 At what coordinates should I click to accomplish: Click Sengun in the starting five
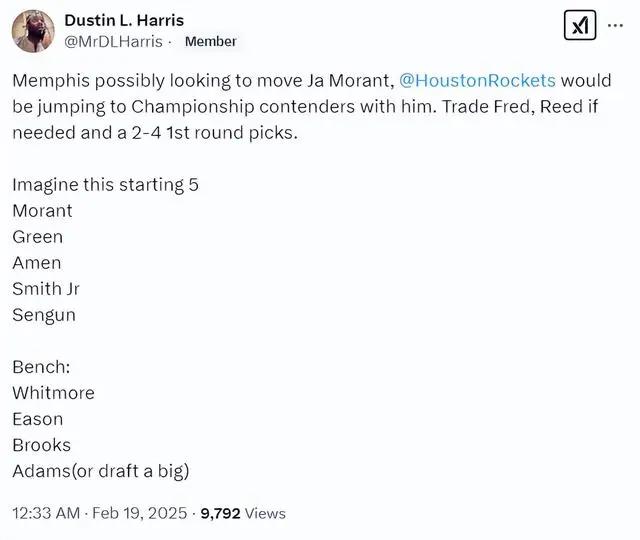44,316
